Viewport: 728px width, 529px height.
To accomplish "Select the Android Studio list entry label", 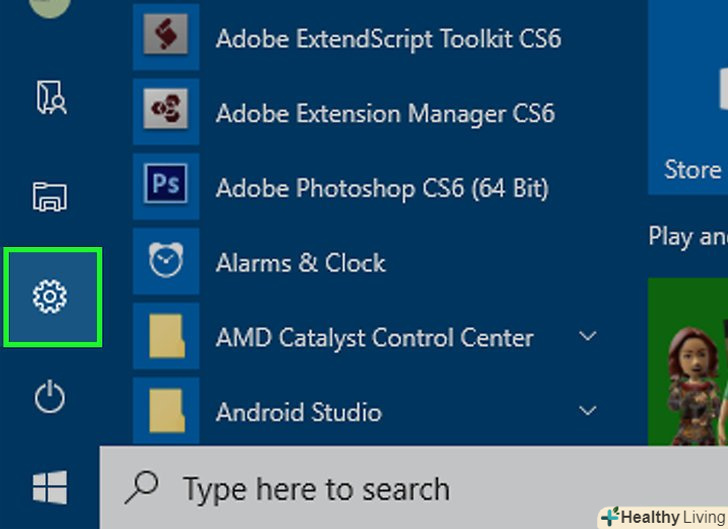I will pos(298,412).
